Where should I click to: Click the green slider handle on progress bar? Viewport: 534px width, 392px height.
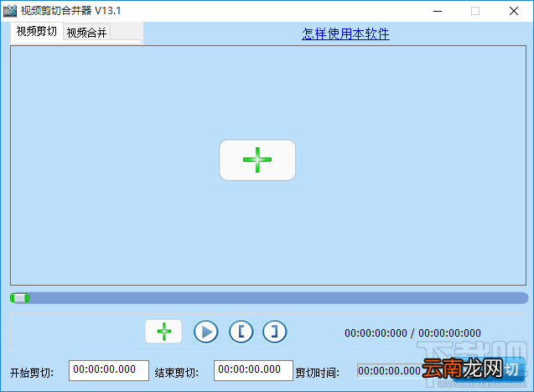coord(20,298)
